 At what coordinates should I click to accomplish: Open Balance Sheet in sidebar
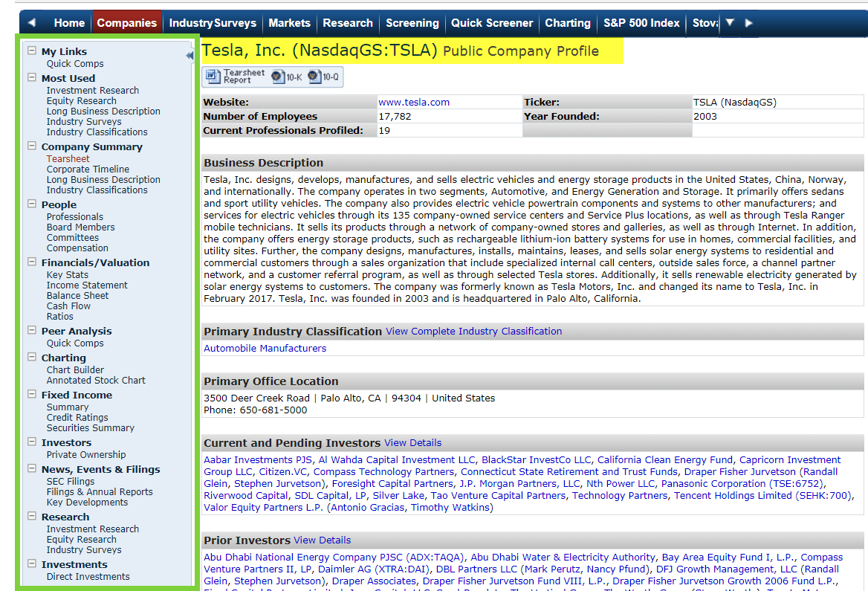coord(77,297)
